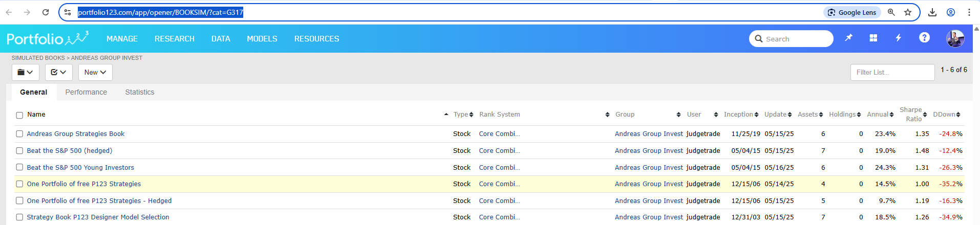980x225 pixels.
Task: Sort by the Assets column
Action: pyautogui.click(x=811, y=115)
